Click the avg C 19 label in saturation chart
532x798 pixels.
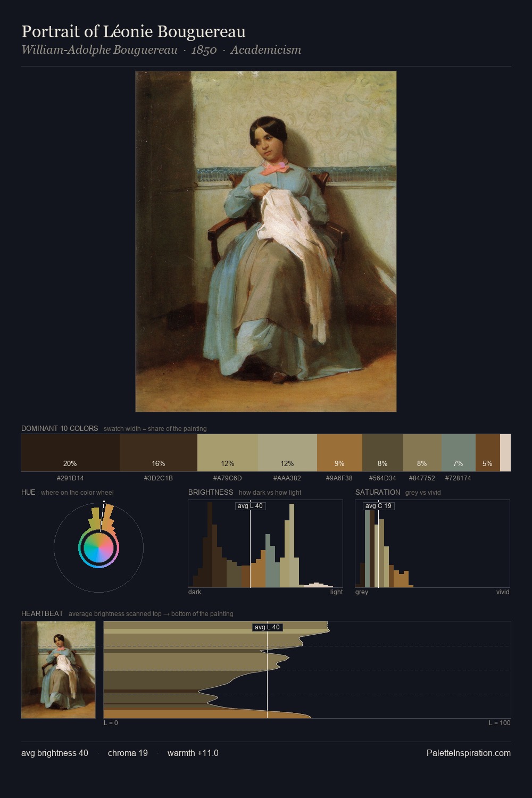click(378, 506)
